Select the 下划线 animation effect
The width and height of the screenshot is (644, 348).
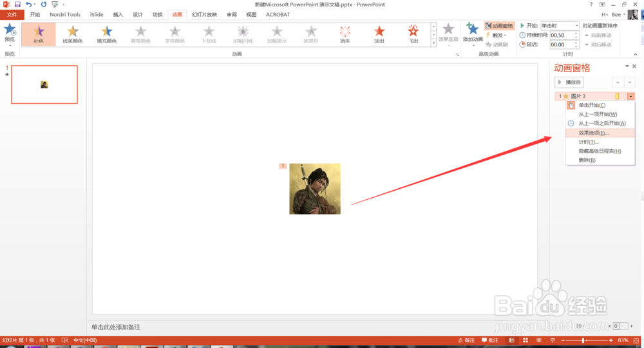coord(209,34)
